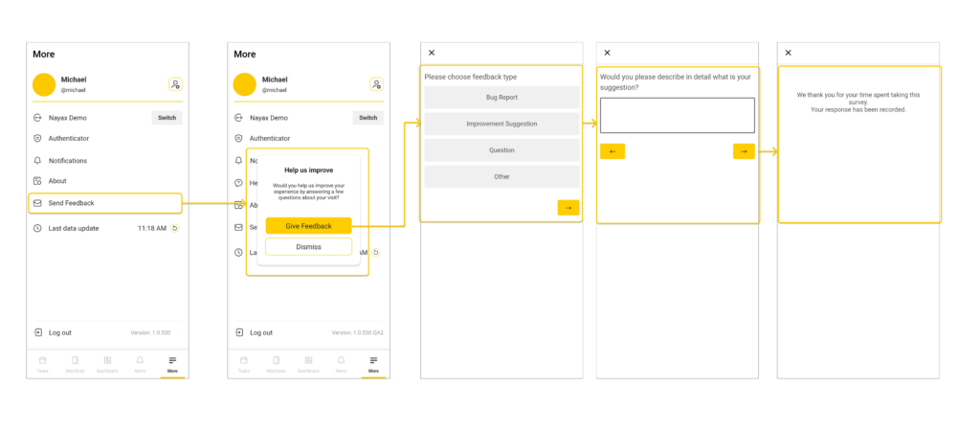The height and width of the screenshot is (433, 980).
Task: Open profile settings icon in leftmost screen
Action: point(175,84)
